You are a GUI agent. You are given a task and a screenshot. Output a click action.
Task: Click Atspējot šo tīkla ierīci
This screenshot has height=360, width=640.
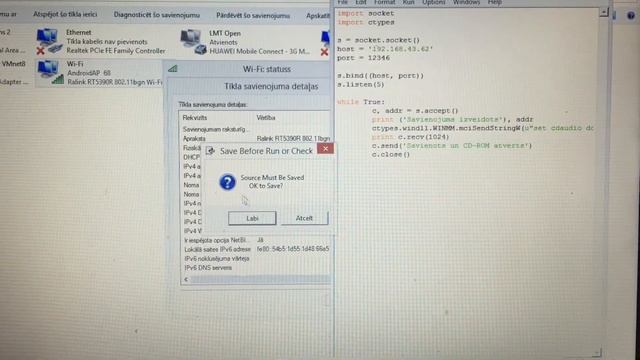tap(65, 14)
